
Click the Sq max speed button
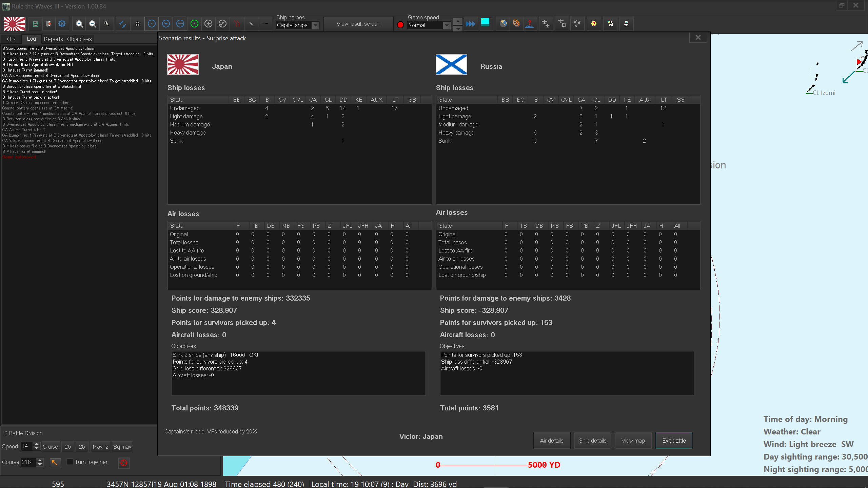pyautogui.click(x=122, y=447)
